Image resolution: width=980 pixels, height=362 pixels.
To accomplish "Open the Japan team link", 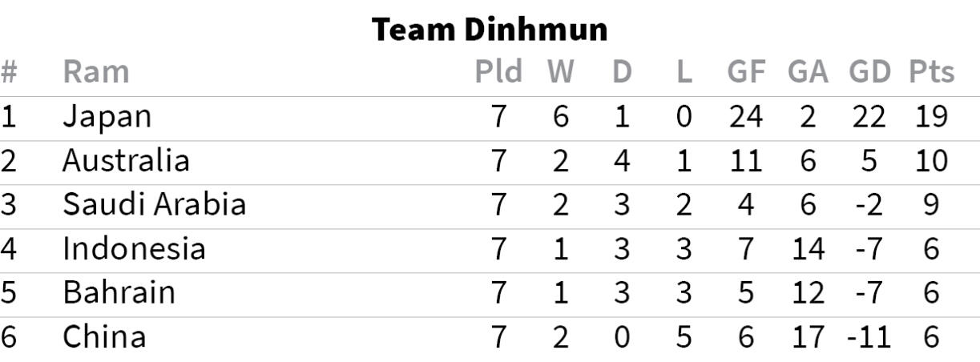I will point(107,117).
